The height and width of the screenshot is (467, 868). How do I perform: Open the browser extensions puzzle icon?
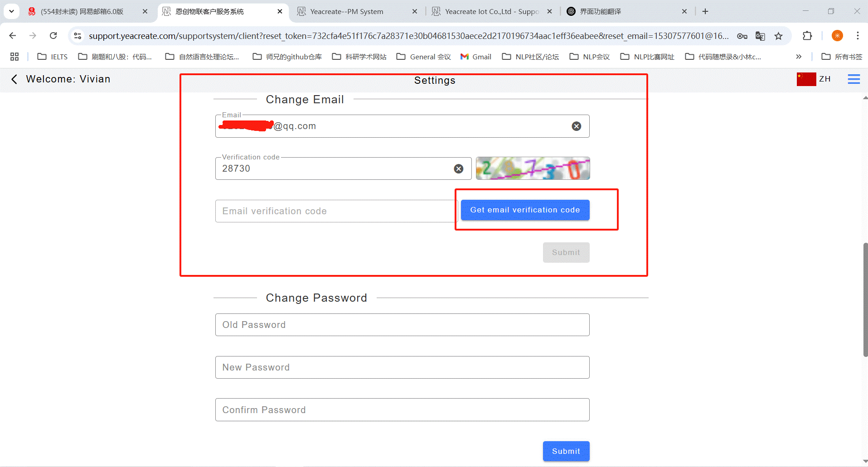pos(807,36)
